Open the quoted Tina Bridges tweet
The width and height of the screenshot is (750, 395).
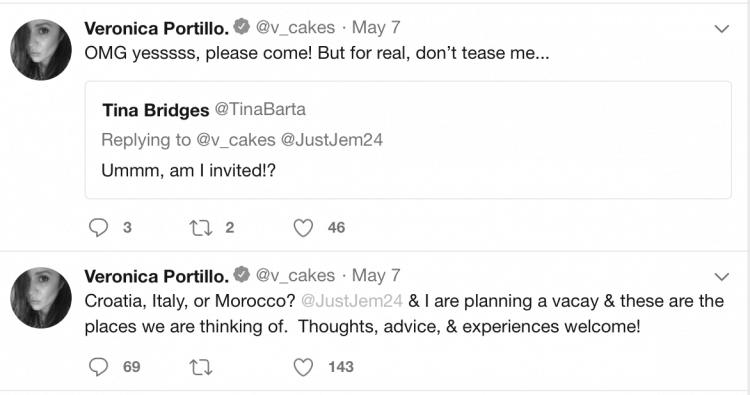click(x=408, y=140)
